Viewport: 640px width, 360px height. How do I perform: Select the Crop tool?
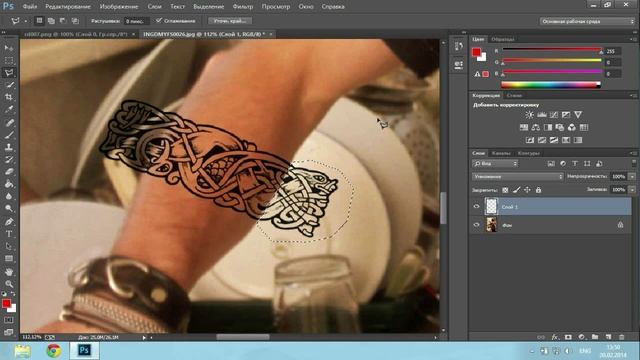tap(9, 97)
